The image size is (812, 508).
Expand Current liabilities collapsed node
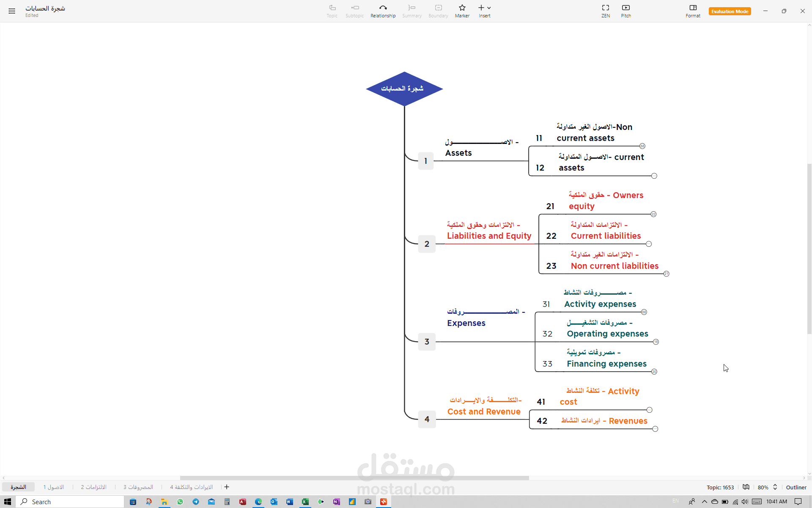point(649,244)
